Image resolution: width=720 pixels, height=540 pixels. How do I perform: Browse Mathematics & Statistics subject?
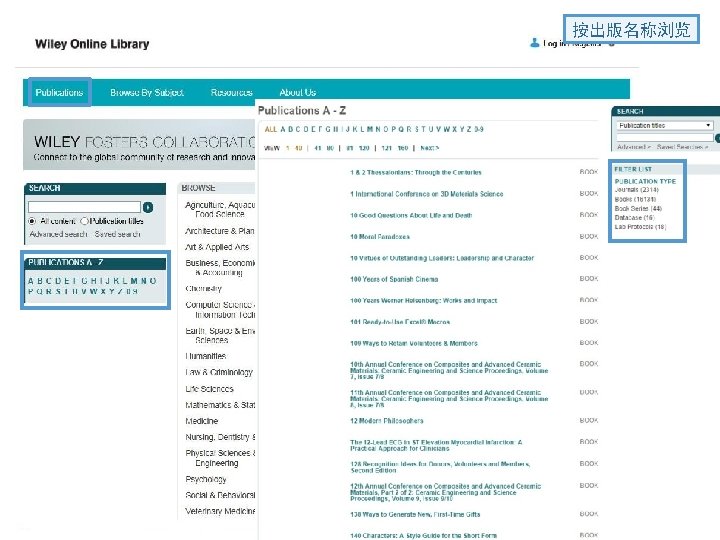point(220,405)
